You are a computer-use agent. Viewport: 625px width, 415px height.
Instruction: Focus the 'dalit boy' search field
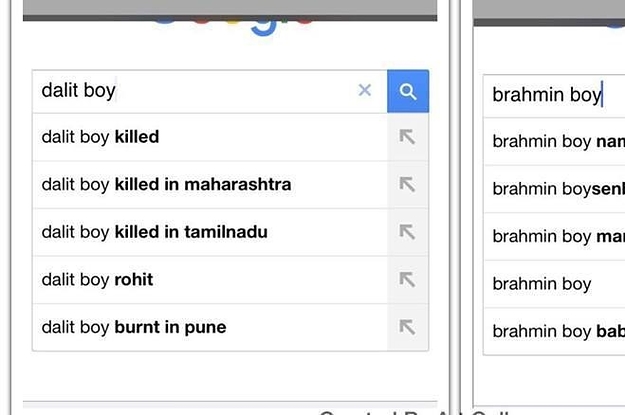click(195, 91)
